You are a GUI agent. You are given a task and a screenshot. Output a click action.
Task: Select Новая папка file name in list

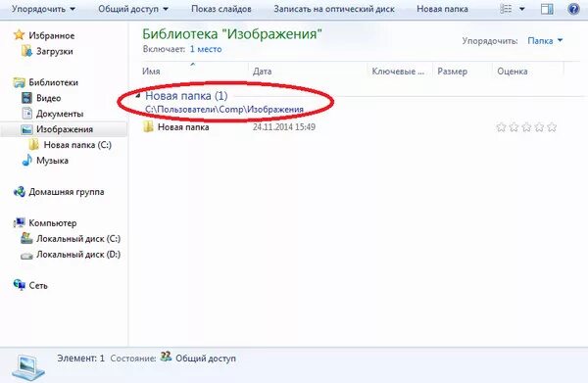[183, 127]
